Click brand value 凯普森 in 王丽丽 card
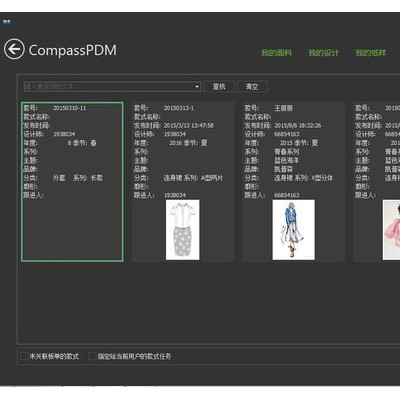The image size is (400, 400). click(284, 169)
